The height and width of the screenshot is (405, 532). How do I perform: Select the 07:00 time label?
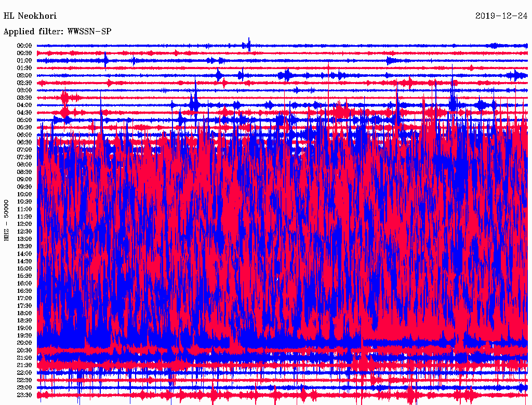click(x=24, y=150)
